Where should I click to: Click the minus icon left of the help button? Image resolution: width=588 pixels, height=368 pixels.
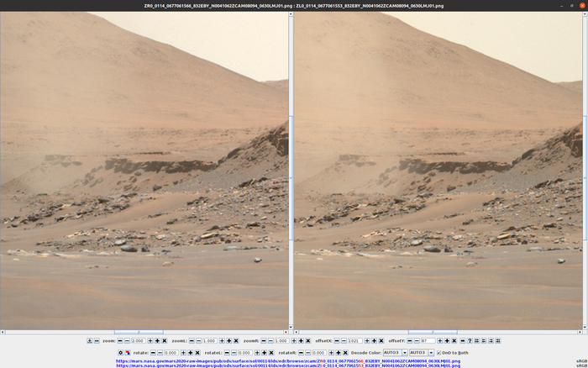[463, 341]
